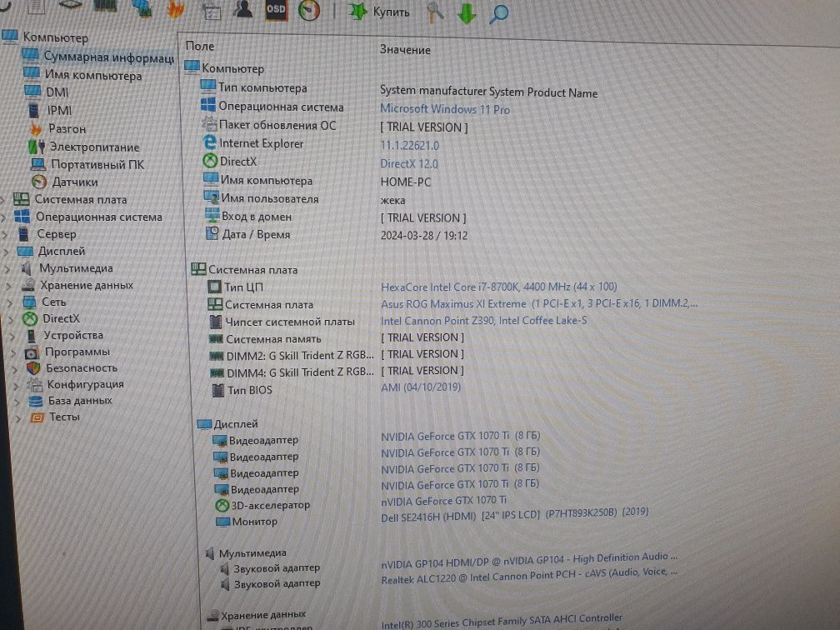Viewport: 840px width, 630px height.
Task: Click the gauge benchmark toolbar icon
Action: [x=309, y=10]
